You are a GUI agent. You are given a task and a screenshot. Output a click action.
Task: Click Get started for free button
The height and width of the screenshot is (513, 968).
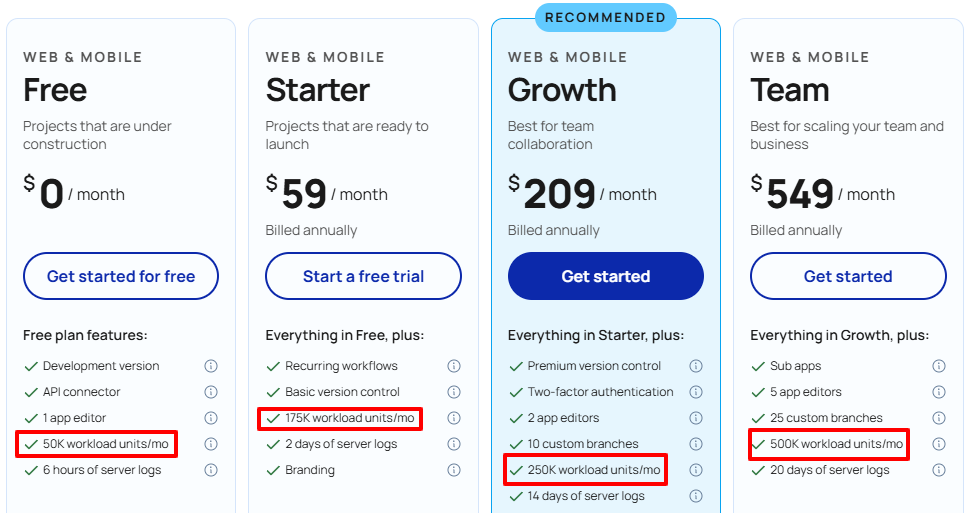click(121, 276)
